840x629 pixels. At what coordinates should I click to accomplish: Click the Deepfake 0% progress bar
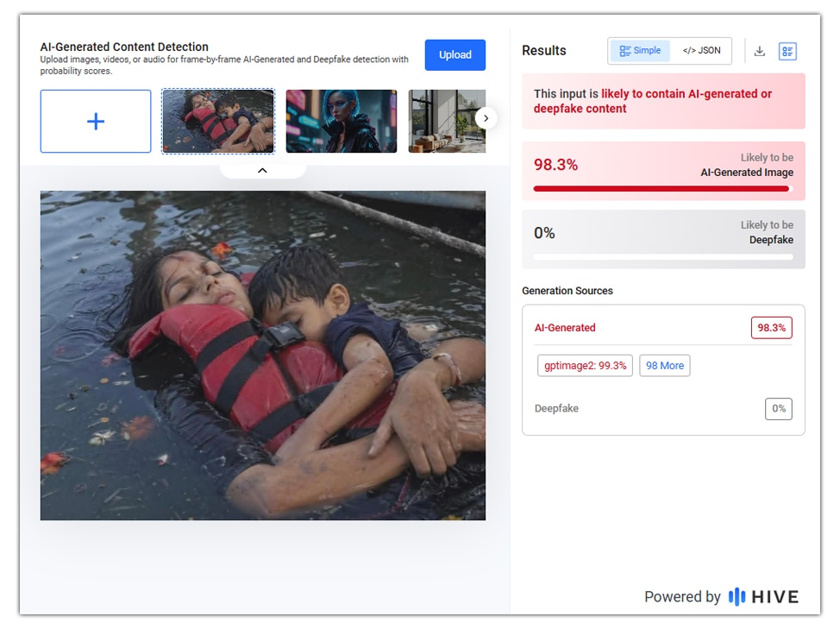[663, 257]
